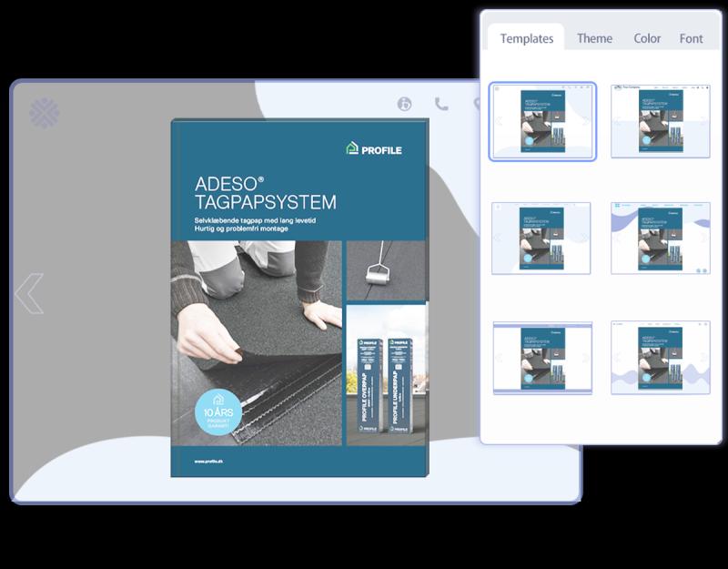
Task: Go to previous page with left arrow
Action: coord(29,293)
